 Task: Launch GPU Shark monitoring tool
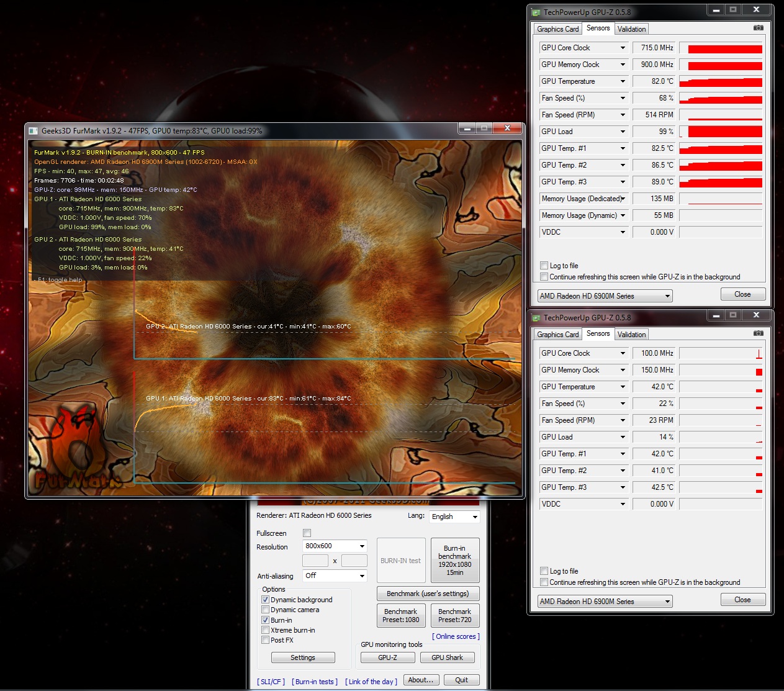pyautogui.click(x=447, y=657)
